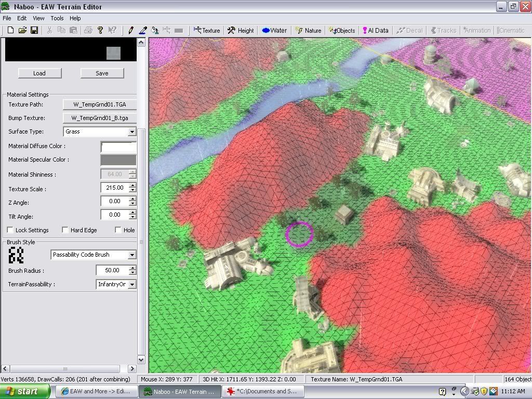Viewport: 532px width, 399px height.
Task: Click the Tracks mode toolbar button
Action: click(444, 31)
